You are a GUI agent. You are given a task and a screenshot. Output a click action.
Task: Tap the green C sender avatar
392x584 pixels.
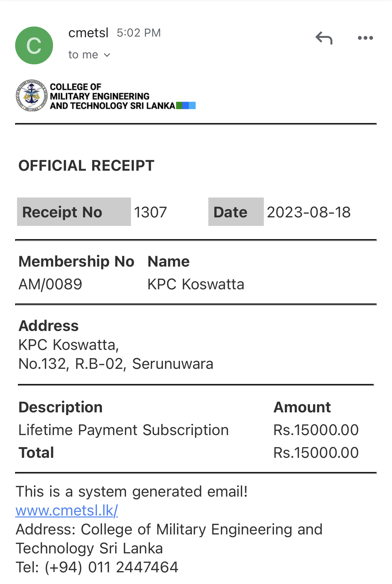34,45
